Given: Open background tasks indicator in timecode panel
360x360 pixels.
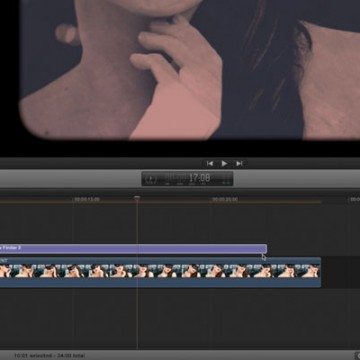Looking at the screenshot, I should [151, 179].
